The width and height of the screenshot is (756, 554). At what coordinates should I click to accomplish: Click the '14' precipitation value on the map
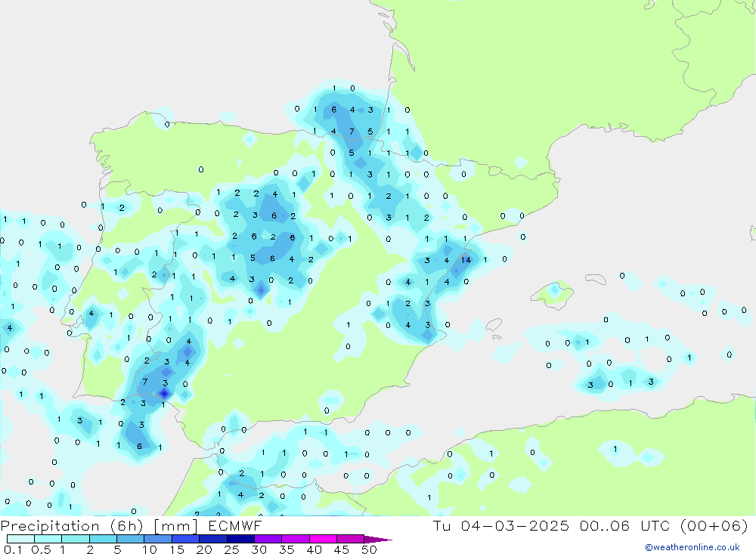(x=466, y=260)
